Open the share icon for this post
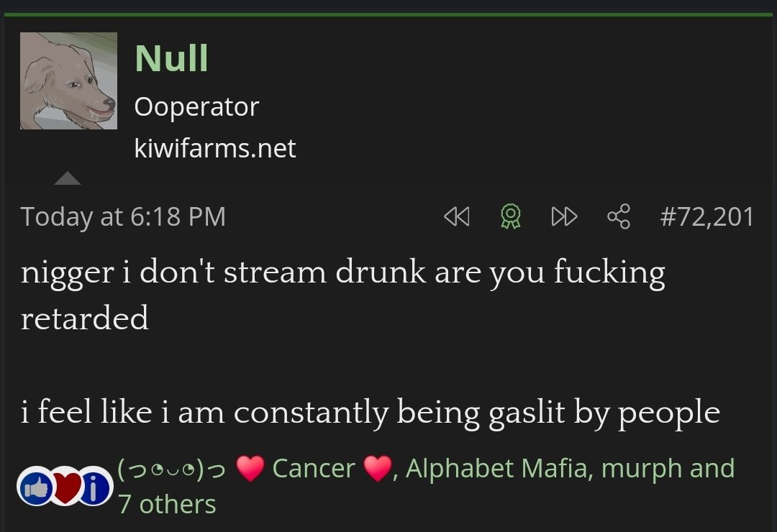The height and width of the screenshot is (532, 777). tap(619, 216)
